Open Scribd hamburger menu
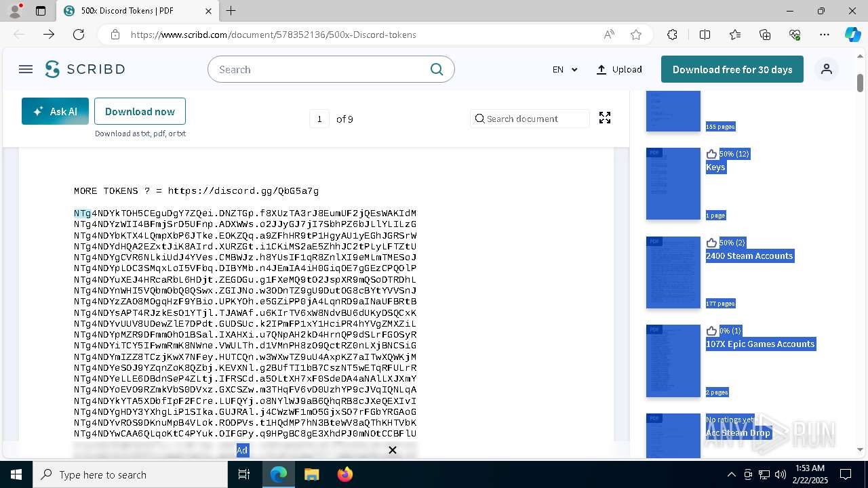This screenshot has width=868, height=488. coord(26,69)
